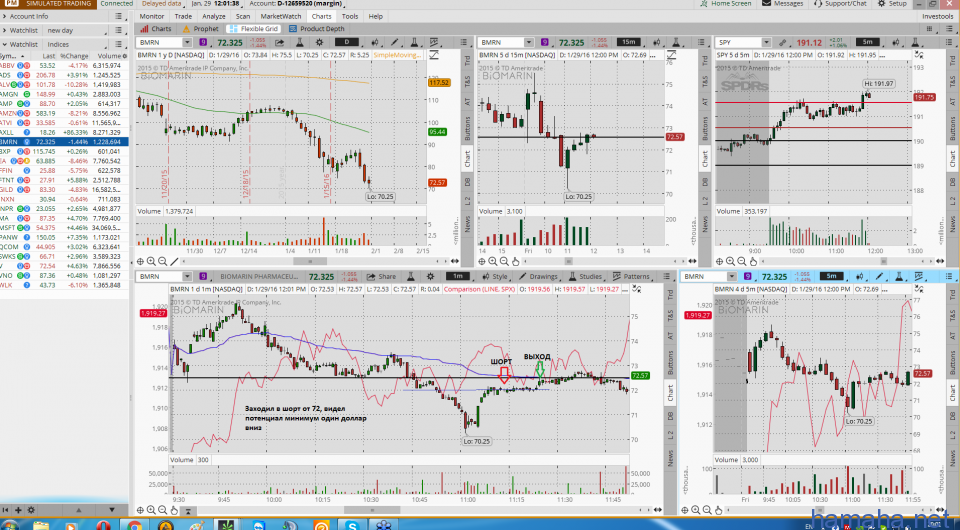Open patterns icon in daily chart toolbar
This screenshot has width=960, height=530.
(x=434, y=42)
